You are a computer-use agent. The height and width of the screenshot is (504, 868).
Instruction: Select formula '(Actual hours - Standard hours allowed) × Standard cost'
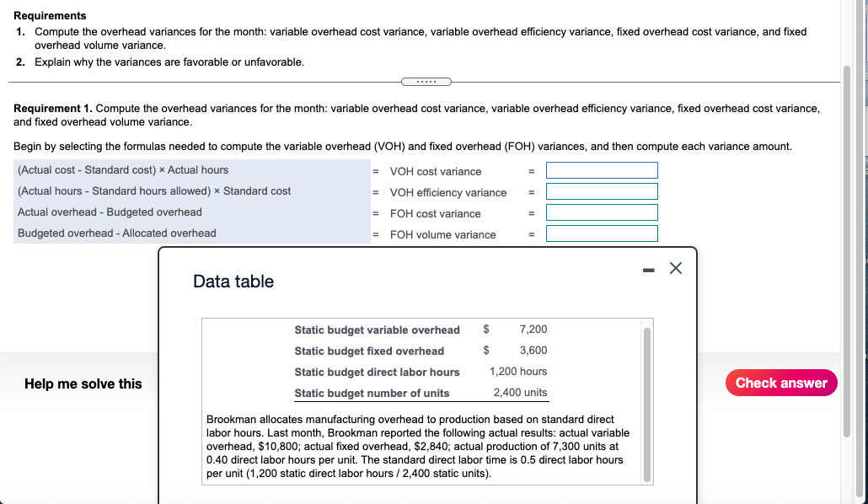[x=154, y=191]
